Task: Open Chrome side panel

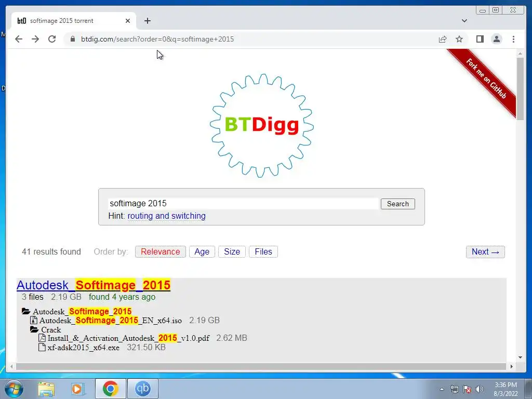Action: [480, 39]
